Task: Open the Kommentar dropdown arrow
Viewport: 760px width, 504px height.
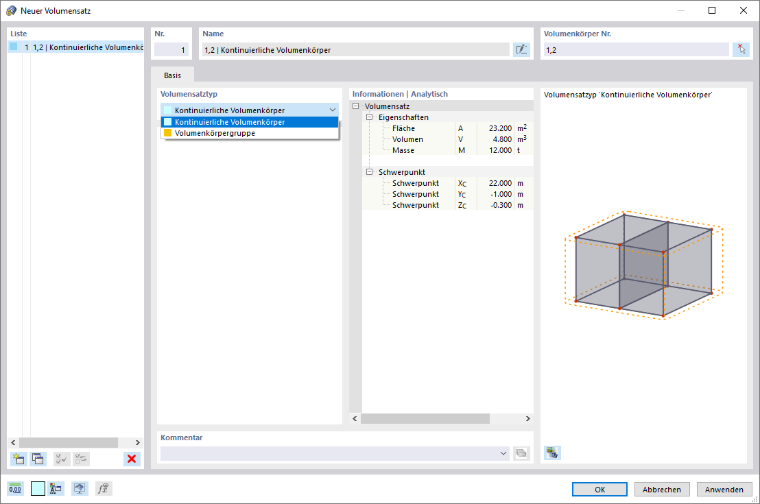Action: [503, 454]
